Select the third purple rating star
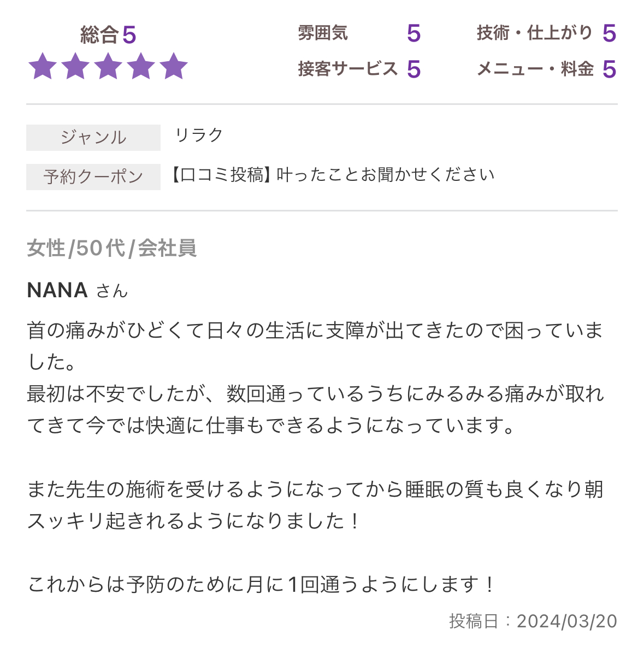 (x=108, y=67)
